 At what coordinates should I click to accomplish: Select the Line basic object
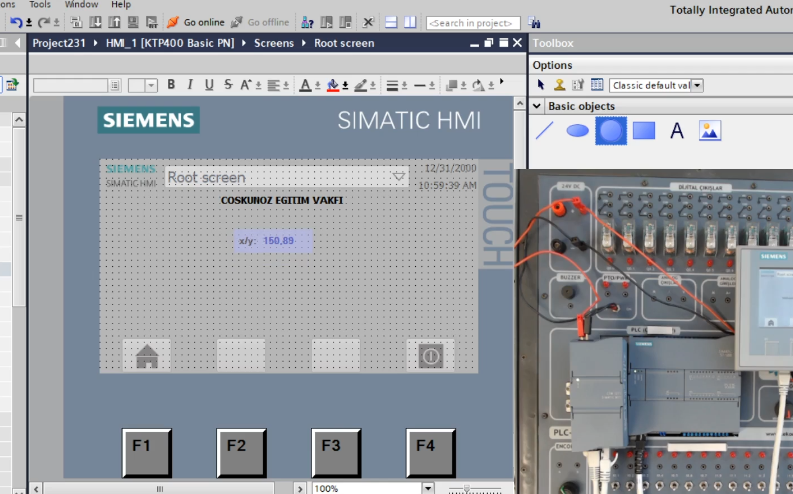pyautogui.click(x=544, y=130)
